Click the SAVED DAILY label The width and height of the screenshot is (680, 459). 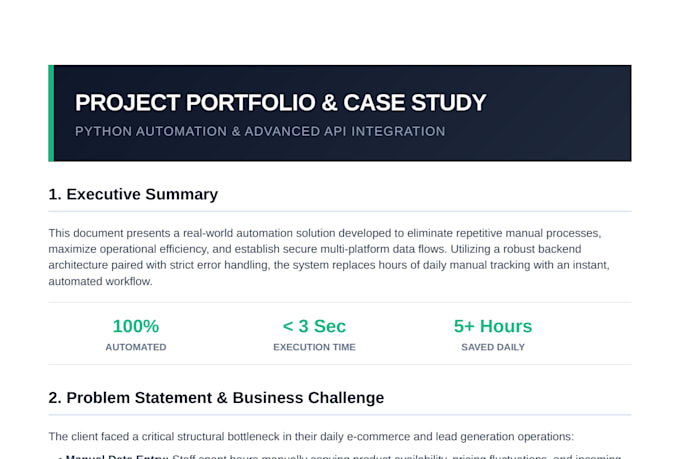[x=493, y=347]
